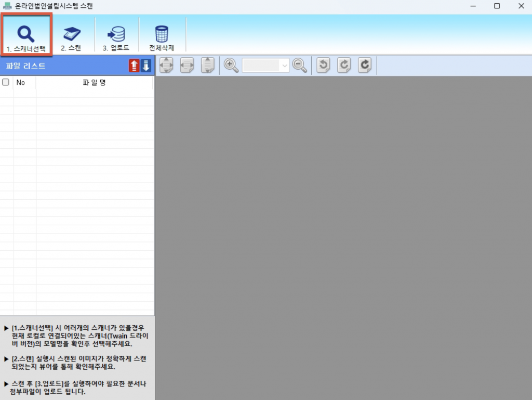Delete all files with 전체삭제
532x400 pixels.
click(x=162, y=38)
